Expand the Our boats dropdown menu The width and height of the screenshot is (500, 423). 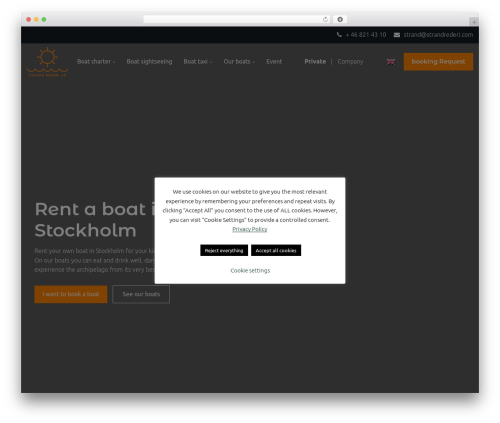pos(239,62)
